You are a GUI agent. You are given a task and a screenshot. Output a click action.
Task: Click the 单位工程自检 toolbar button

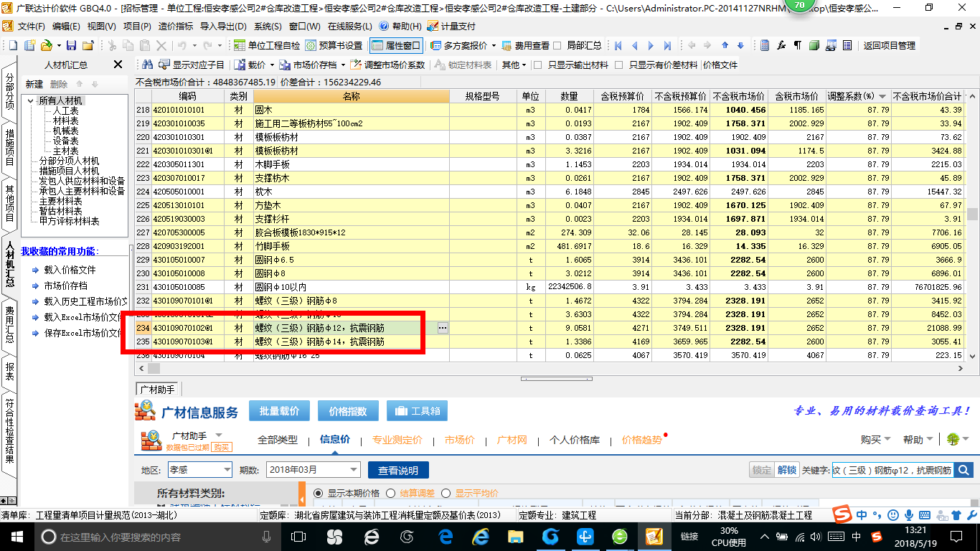coord(268,45)
